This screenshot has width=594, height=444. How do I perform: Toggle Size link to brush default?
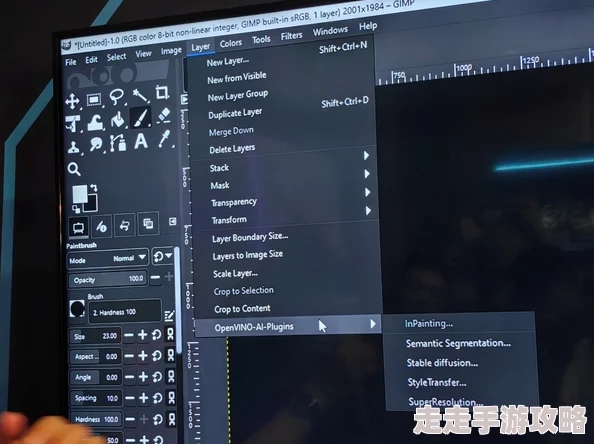(x=170, y=334)
